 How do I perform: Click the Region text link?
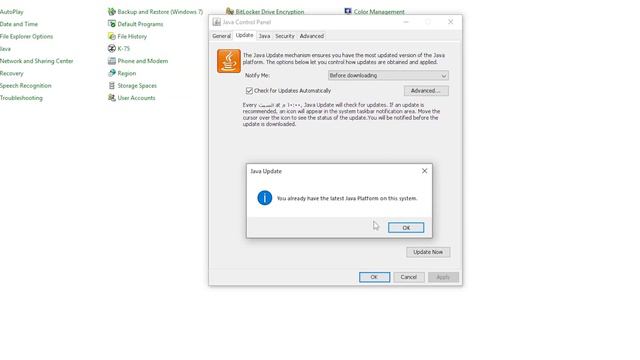[127, 73]
